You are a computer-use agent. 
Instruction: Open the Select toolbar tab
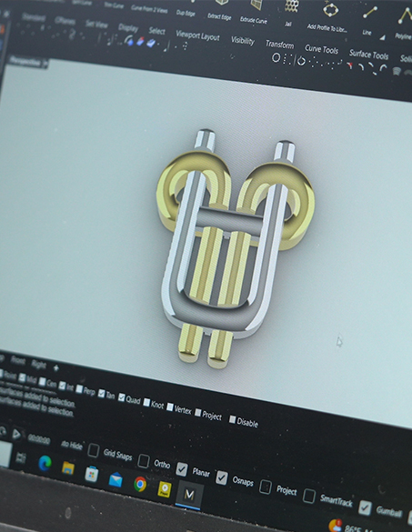point(156,31)
